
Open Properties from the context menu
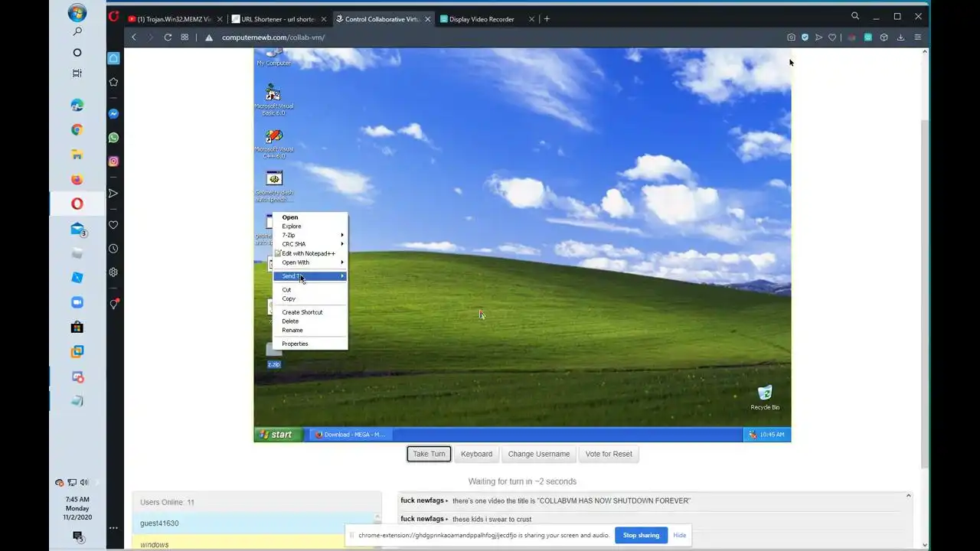(310, 344)
